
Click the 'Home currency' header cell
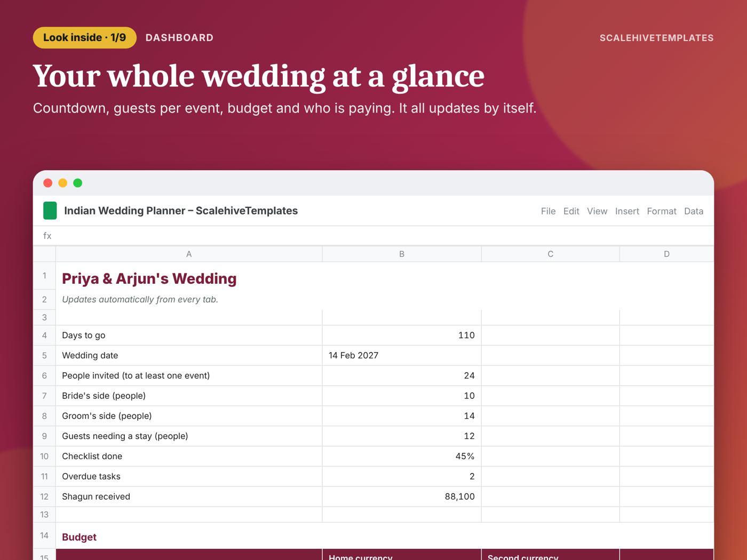click(402, 555)
